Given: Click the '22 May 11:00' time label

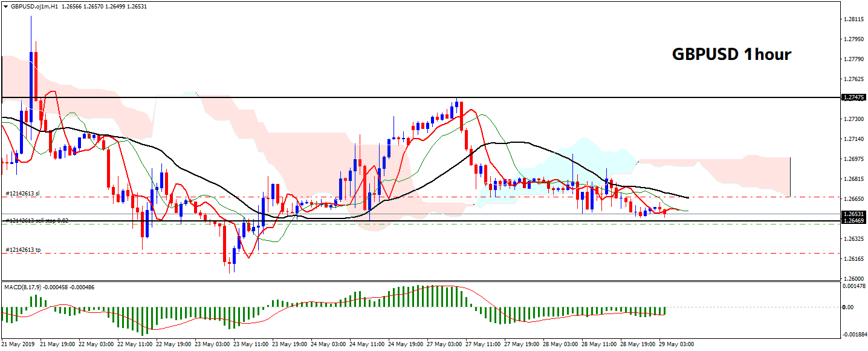Looking at the screenshot, I should click(135, 344).
